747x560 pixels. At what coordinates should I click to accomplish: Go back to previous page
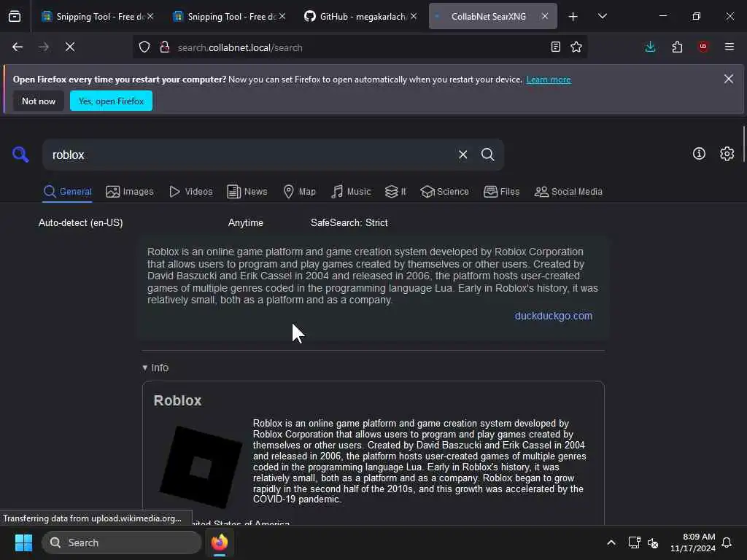click(18, 47)
